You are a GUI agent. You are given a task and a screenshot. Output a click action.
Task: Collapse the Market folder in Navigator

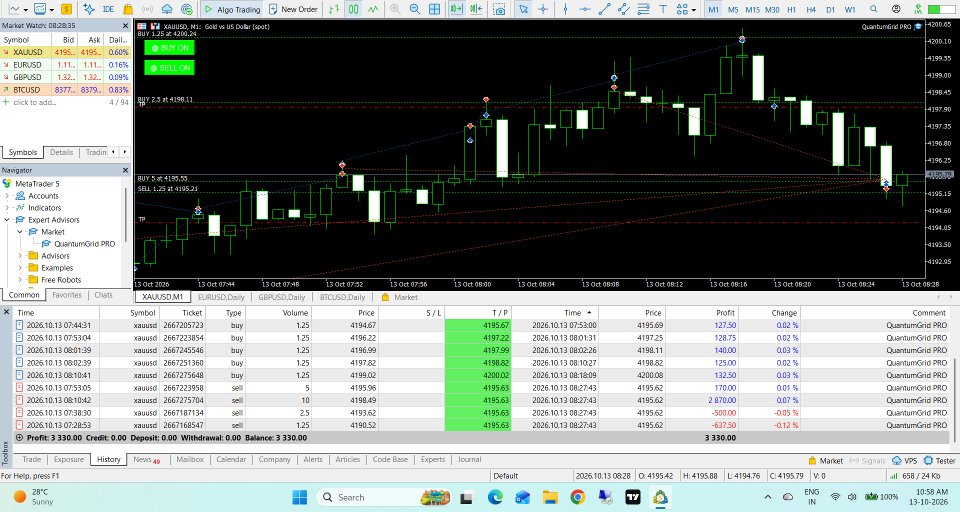20,232
